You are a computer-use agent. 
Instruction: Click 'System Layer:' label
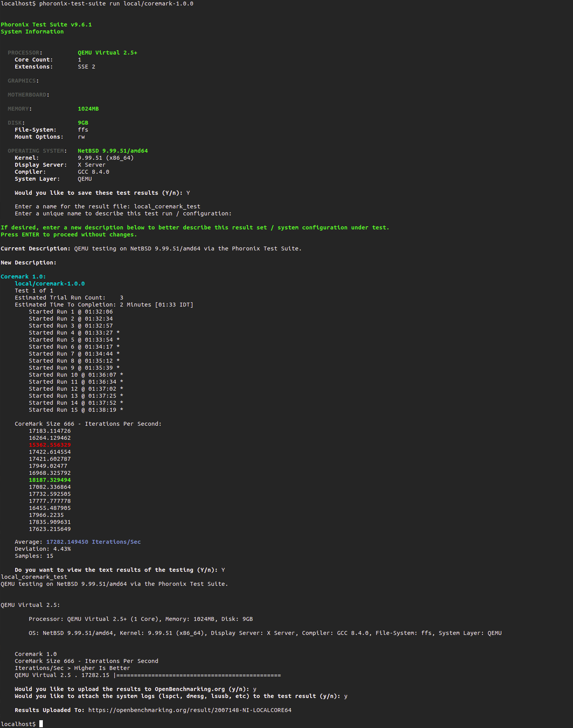37,179
